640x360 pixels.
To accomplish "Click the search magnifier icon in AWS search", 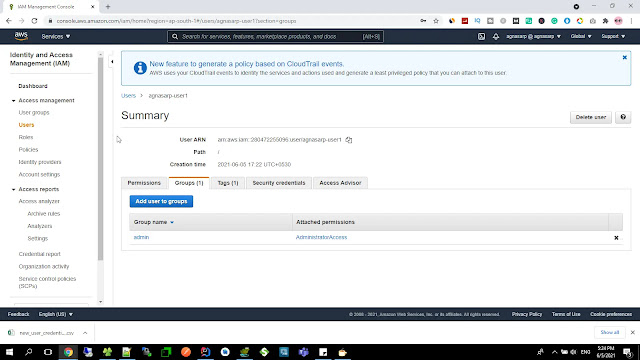I will tap(175, 36).
